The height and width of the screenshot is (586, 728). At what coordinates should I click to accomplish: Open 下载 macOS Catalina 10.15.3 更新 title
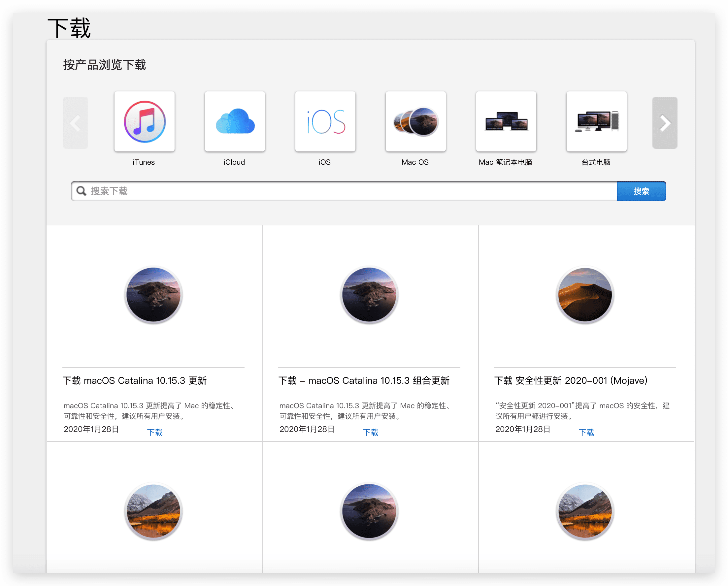[135, 381]
